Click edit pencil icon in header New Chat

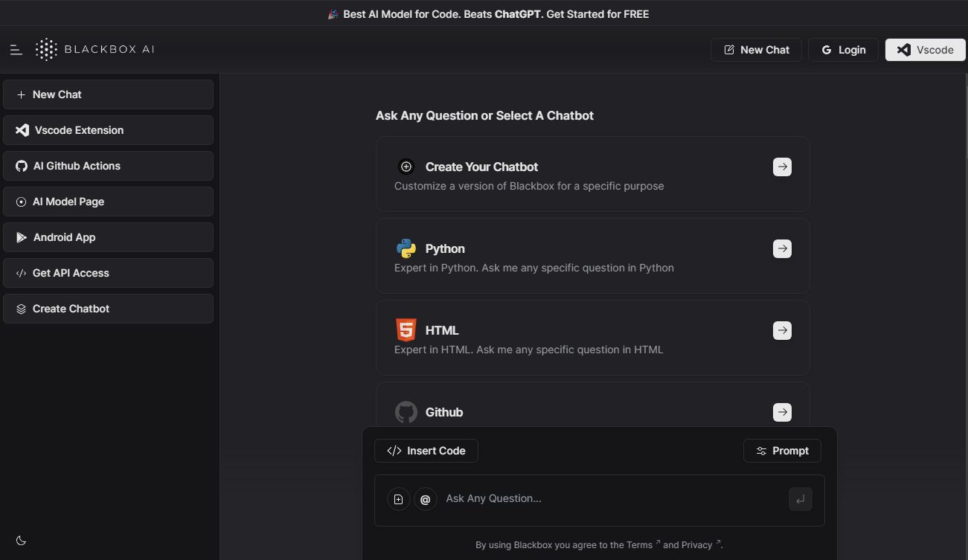point(729,50)
